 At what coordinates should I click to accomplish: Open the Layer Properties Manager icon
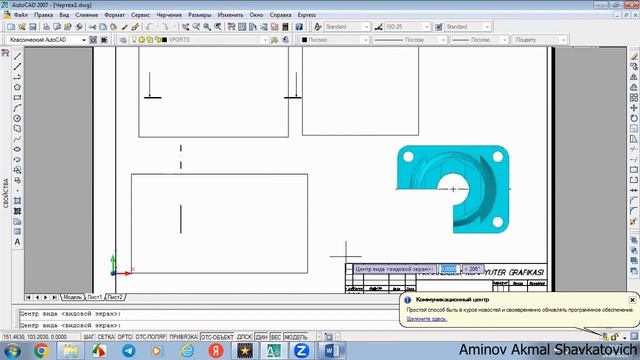tap(123, 40)
